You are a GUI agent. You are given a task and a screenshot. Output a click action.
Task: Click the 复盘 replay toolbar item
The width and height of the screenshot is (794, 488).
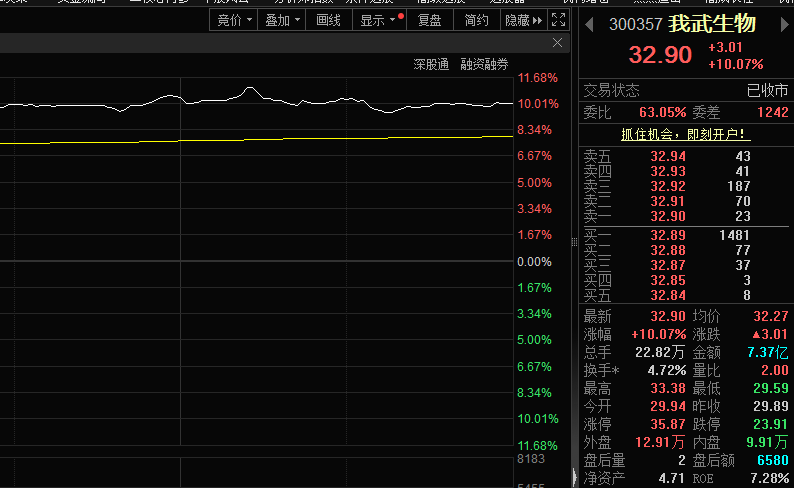coord(430,20)
